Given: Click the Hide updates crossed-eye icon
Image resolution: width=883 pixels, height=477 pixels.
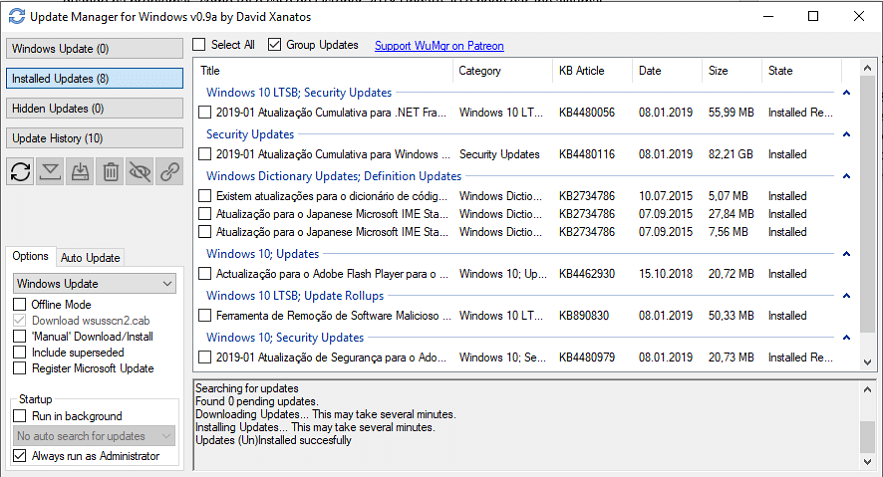Looking at the screenshot, I should (140, 171).
